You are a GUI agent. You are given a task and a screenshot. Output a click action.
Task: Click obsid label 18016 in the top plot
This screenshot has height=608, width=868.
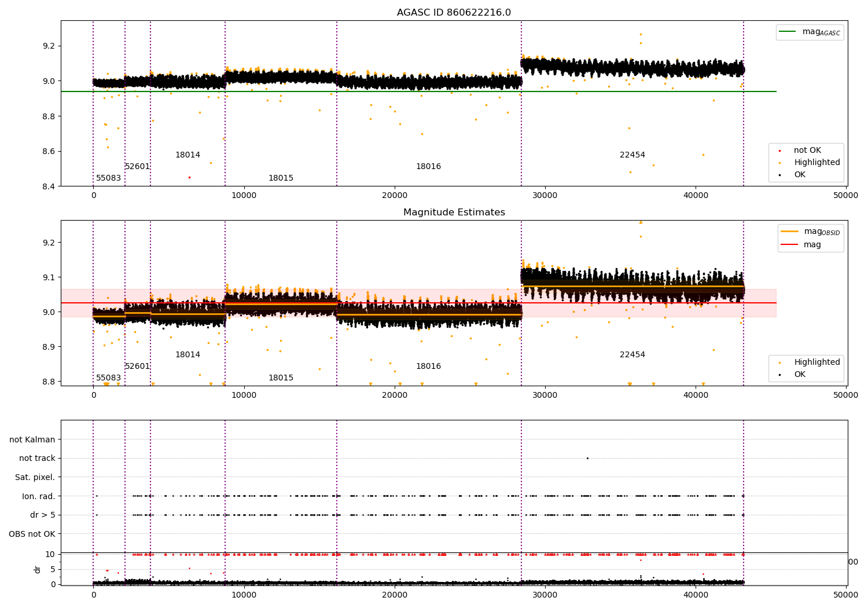[429, 166]
